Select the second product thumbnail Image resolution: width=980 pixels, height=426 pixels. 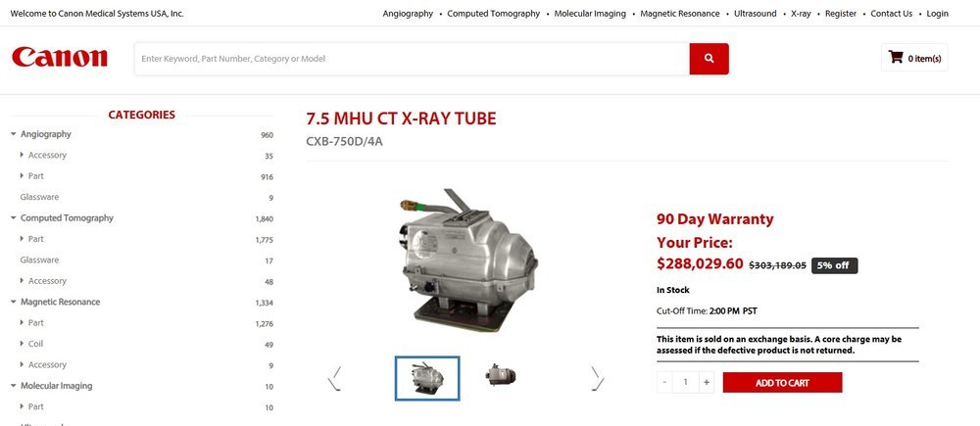click(501, 375)
